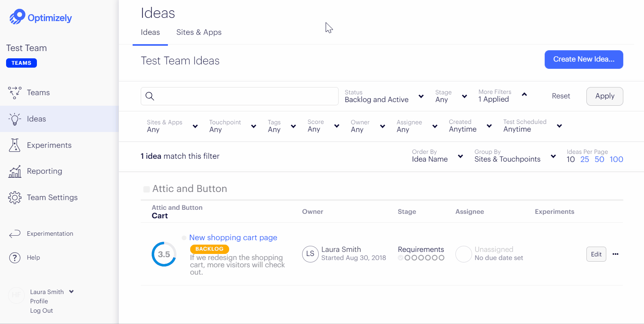
Task: Click the search magnifier icon
Action: (150, 96)
